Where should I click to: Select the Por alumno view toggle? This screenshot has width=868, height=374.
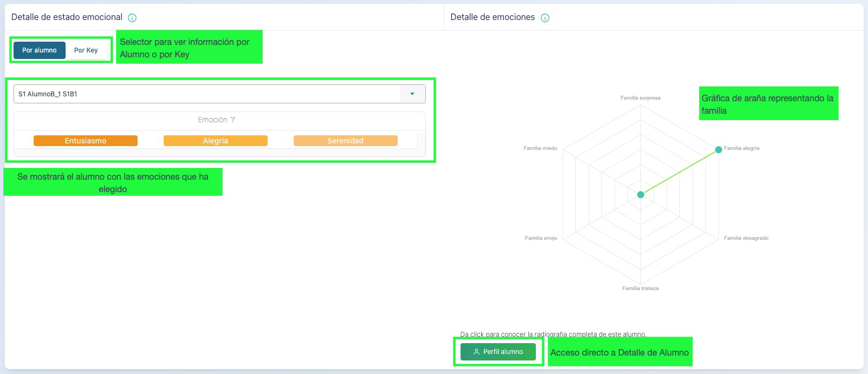click(40, 50)
